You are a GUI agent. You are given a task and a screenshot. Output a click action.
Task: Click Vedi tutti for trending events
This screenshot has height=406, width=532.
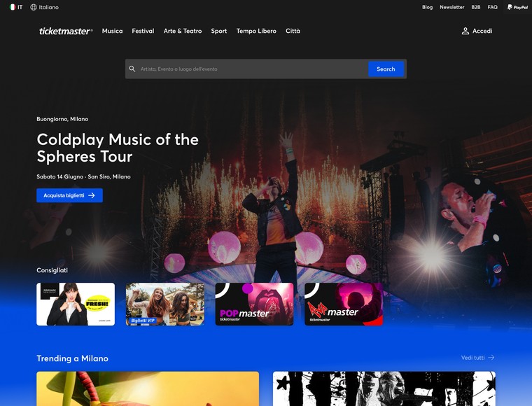click(472, 358)
